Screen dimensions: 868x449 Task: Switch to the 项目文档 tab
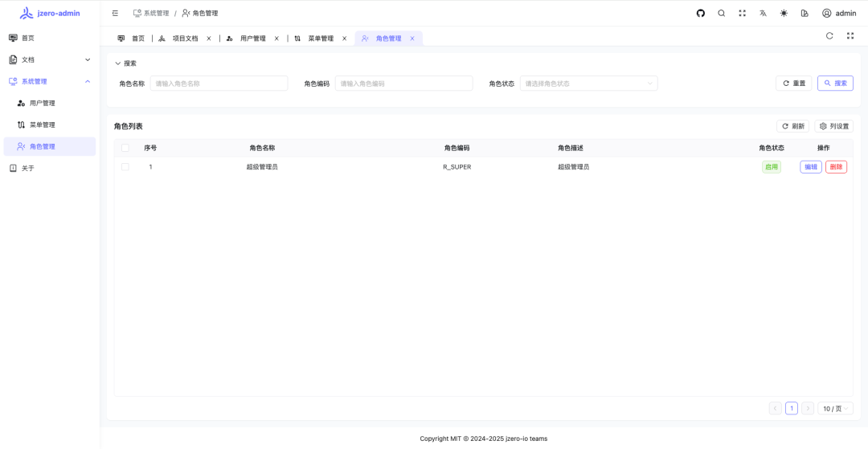[x=185, y=39]
